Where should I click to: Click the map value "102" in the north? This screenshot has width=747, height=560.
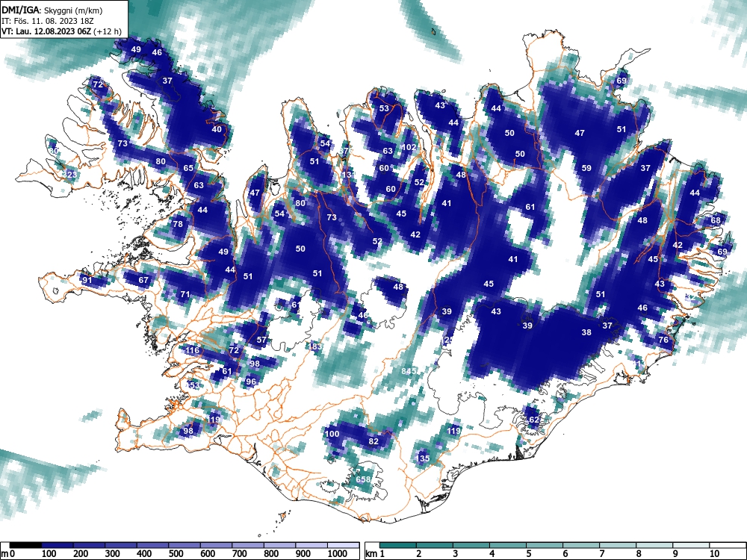[409, 147]
